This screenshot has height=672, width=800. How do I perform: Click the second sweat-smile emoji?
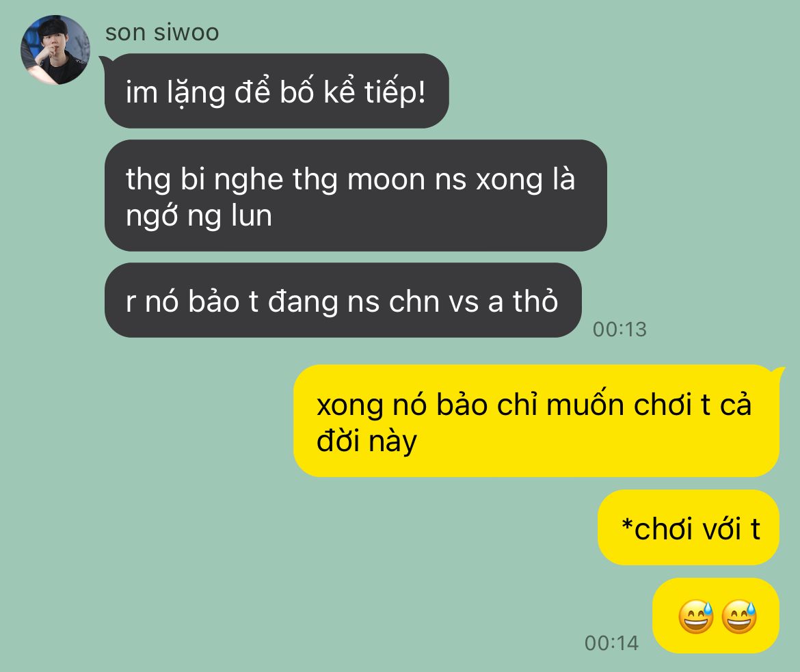click(739, 617)
